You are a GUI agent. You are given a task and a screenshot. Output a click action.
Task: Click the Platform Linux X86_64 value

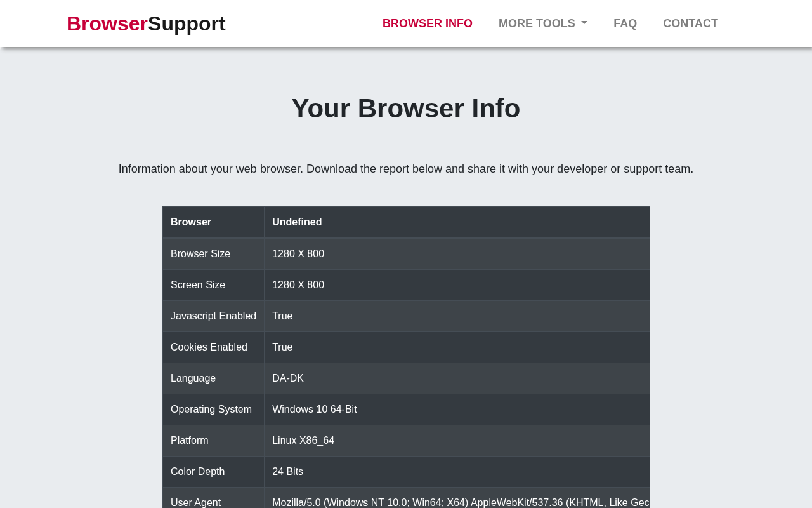click(303, 441)
